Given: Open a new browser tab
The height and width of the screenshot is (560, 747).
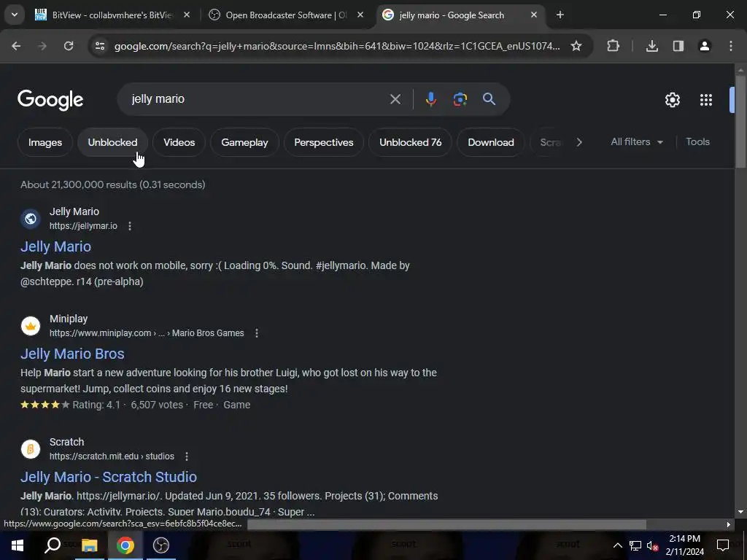Looking at the screenshot, I should coord(560,15).
